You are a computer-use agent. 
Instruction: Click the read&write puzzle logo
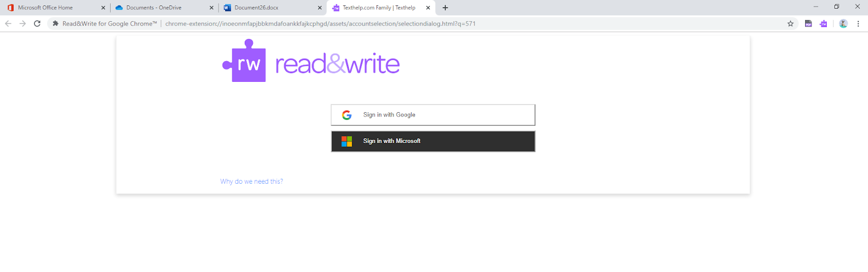click(244, 61)
